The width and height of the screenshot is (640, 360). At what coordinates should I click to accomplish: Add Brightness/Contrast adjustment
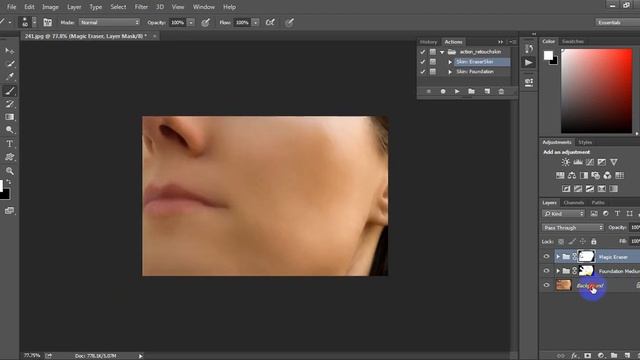566,162
